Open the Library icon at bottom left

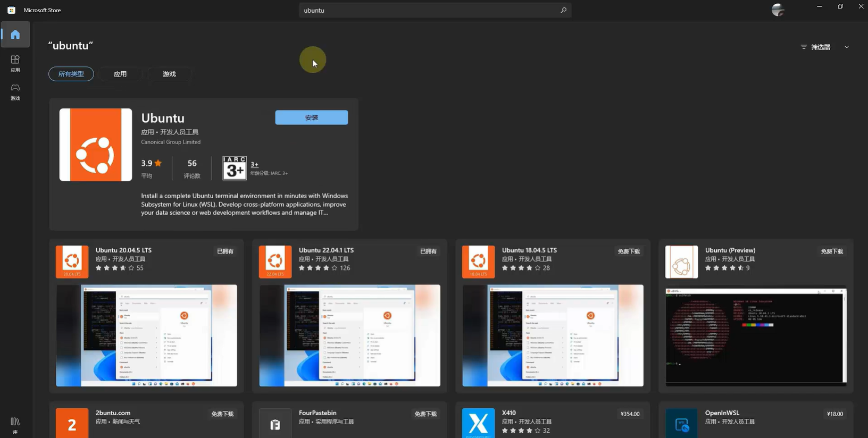click(x=15, y=425)
